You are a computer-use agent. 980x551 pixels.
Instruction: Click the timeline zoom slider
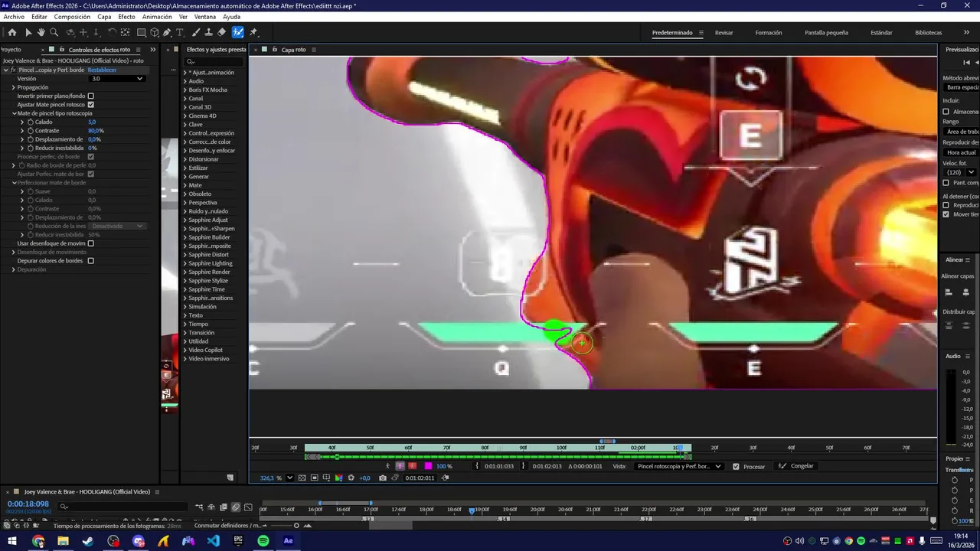296,525
